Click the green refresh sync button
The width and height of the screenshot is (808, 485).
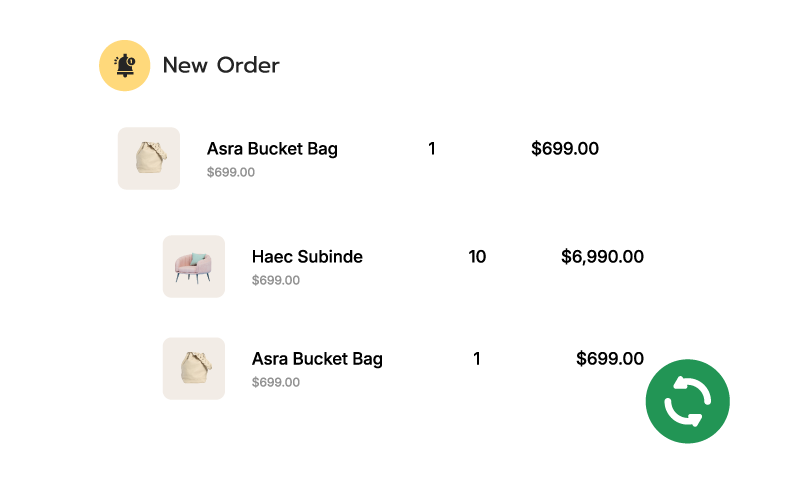click(687, 401)
